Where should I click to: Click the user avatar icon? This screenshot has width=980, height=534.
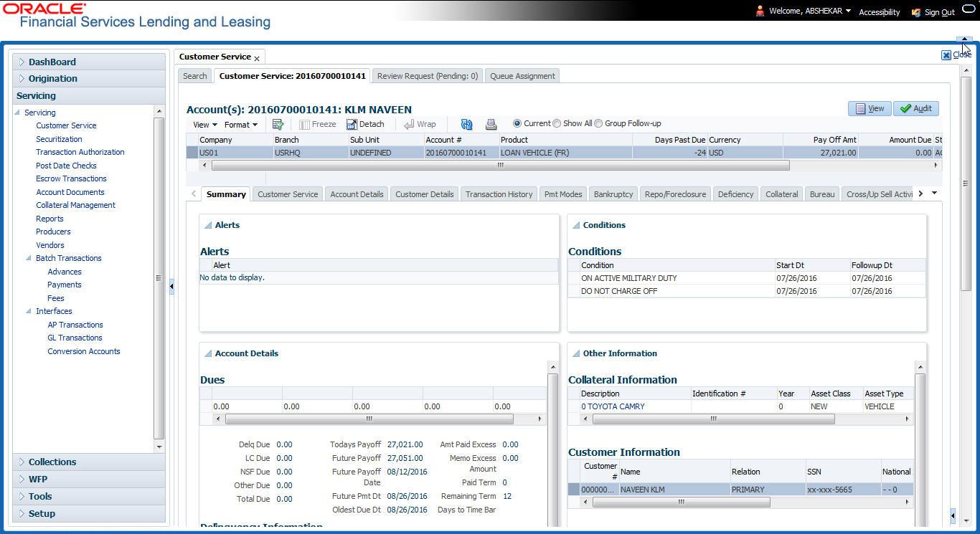tap(760, 11)
